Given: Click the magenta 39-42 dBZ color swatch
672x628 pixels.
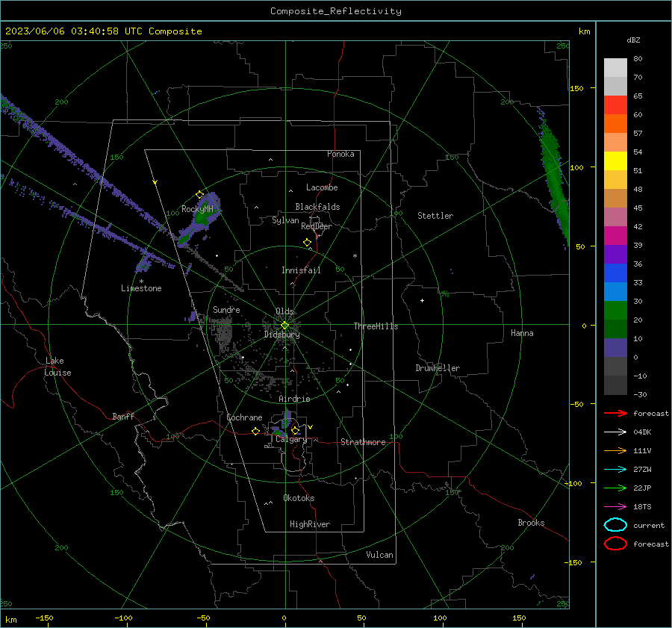Looking at the screenshot, I should 615,236.
